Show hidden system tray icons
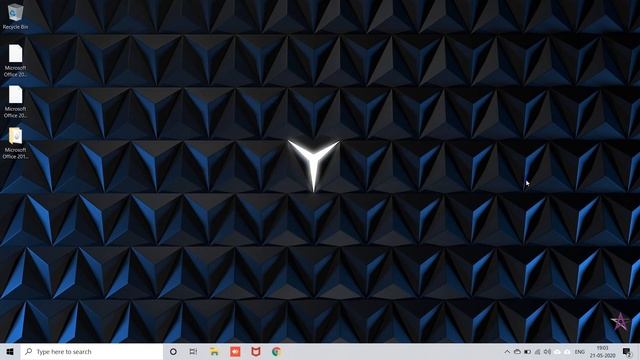The image size is (640, 360). [507, 351]
